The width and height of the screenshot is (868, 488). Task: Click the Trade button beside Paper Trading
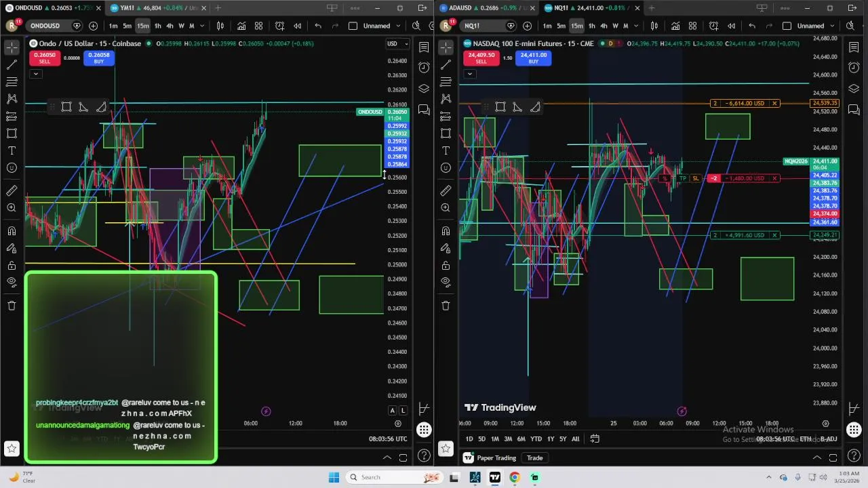tap(534, 458)
